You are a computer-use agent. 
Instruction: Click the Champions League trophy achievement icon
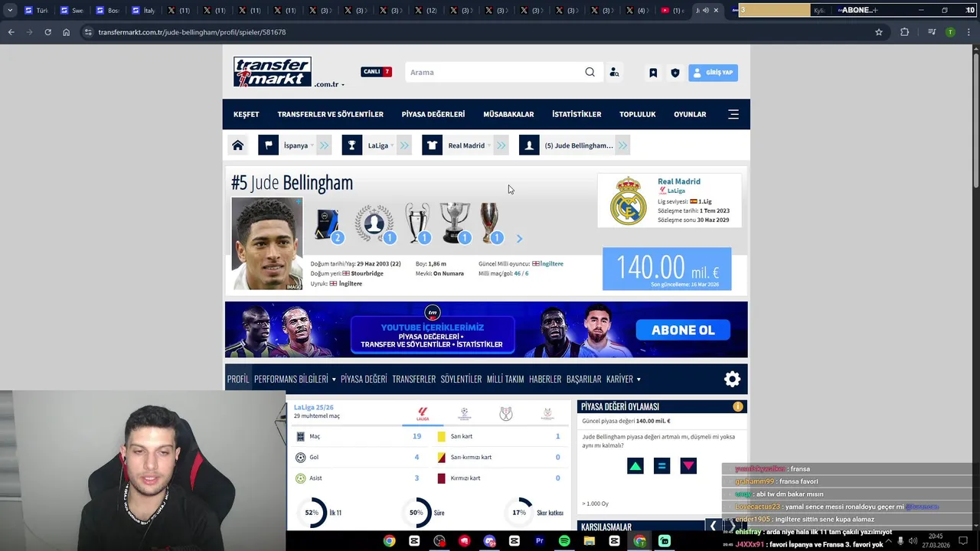[x=417, y=223]
